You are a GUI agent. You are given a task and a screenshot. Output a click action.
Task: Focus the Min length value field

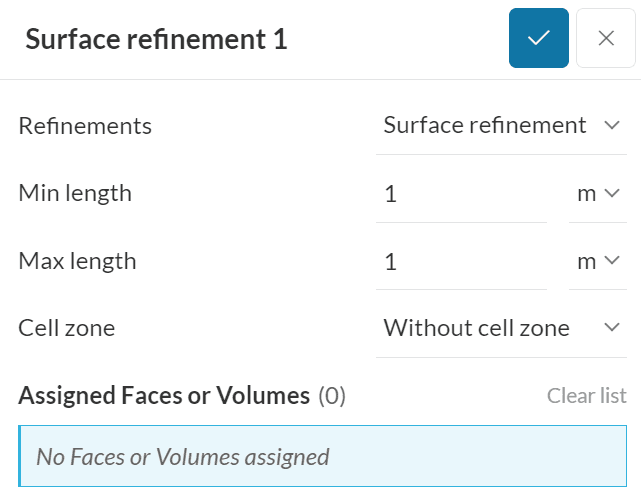coord(461,193)
